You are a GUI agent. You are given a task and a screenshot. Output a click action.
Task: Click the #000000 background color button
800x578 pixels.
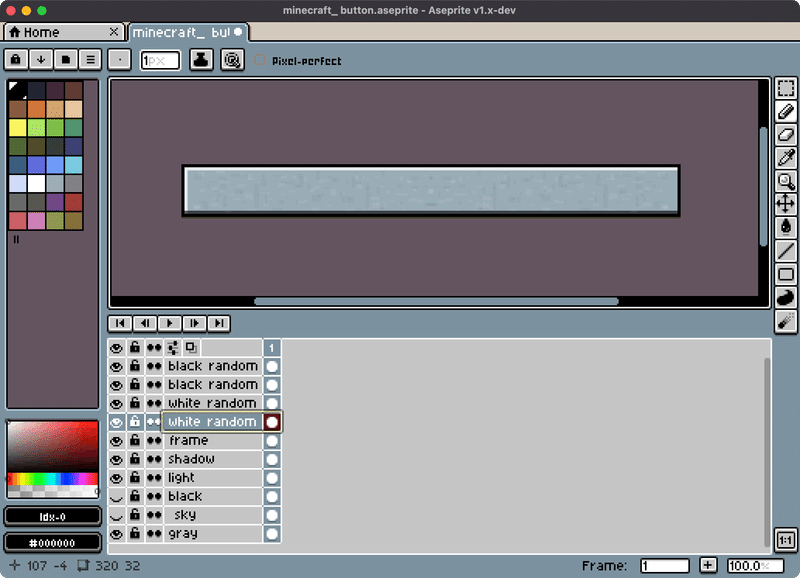coord(53,543)
